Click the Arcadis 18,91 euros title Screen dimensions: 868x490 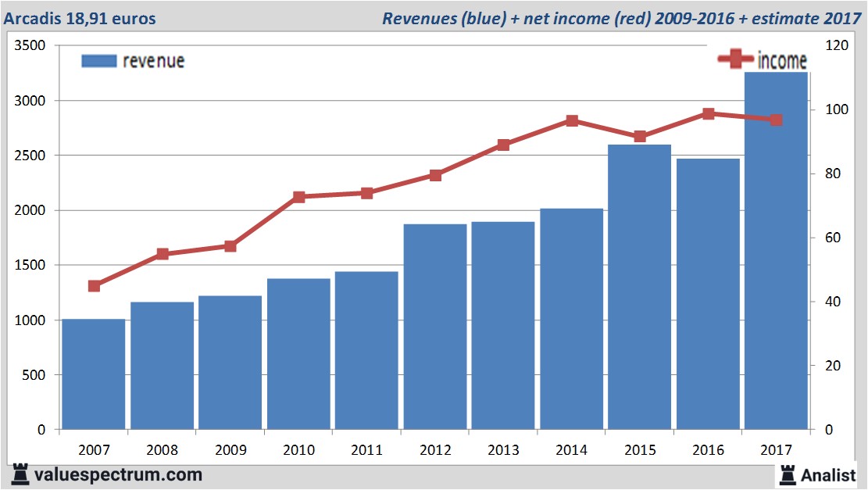click(x=80, y=18)
